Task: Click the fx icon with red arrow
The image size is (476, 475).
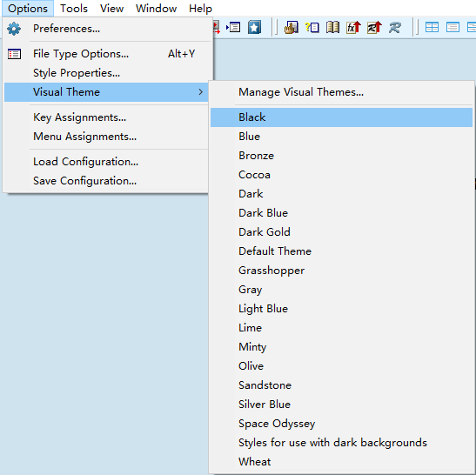Action: coord(353,27)
